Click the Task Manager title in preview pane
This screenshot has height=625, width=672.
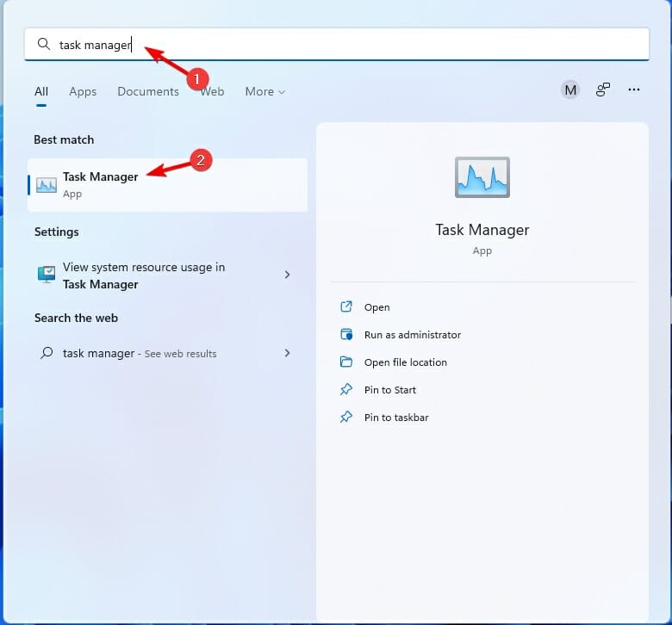coord(482,230)
